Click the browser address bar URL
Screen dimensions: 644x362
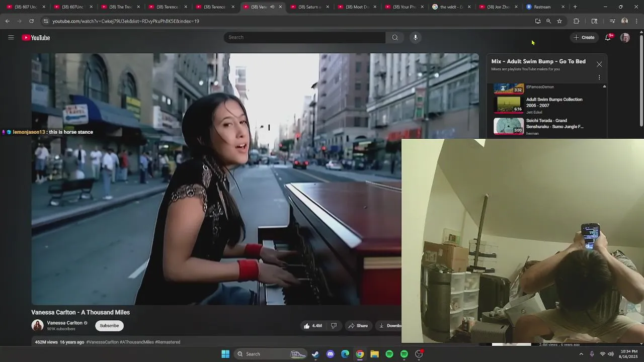(126, 21)
